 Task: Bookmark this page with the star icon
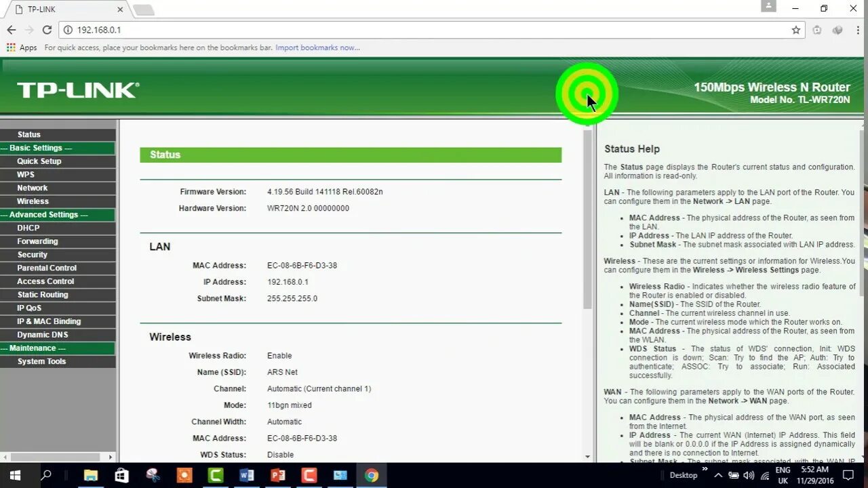coord(796,30)
